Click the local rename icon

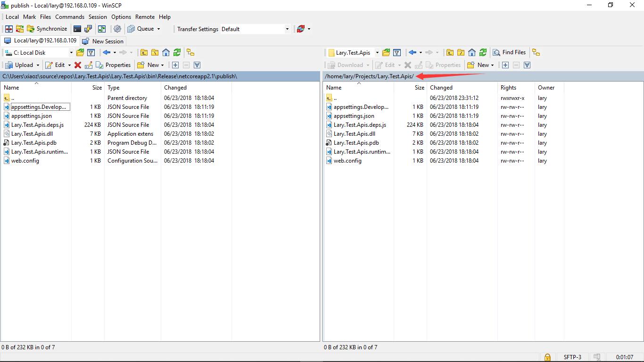tap(88, 65)
